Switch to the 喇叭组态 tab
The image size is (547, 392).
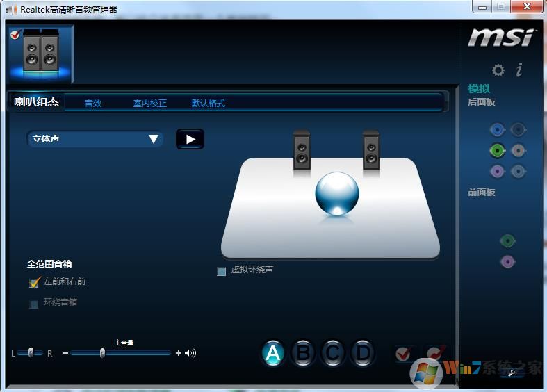coord(36,102)
